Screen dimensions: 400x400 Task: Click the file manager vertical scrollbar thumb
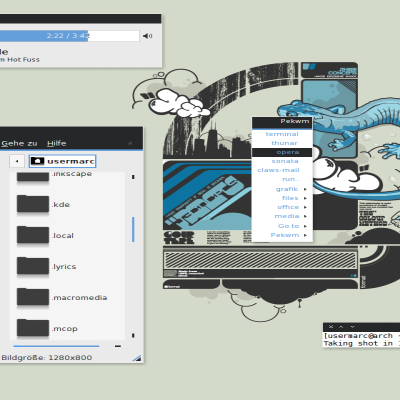pos(133,229)
